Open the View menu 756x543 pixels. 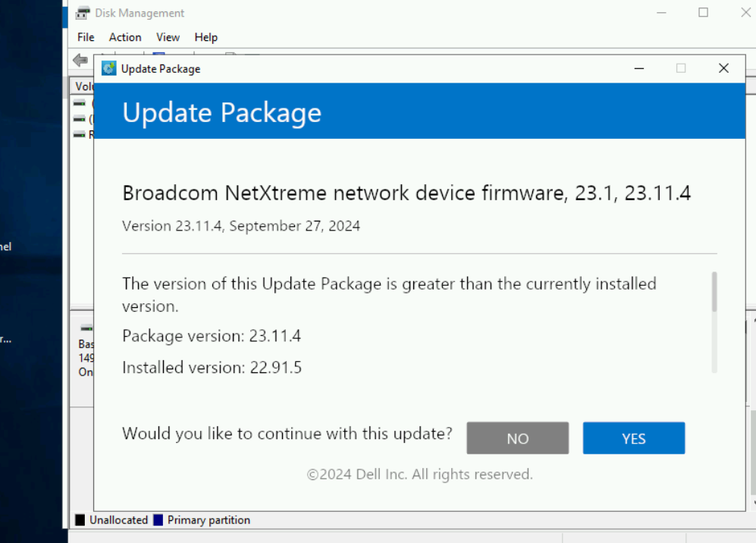point(168,37)
